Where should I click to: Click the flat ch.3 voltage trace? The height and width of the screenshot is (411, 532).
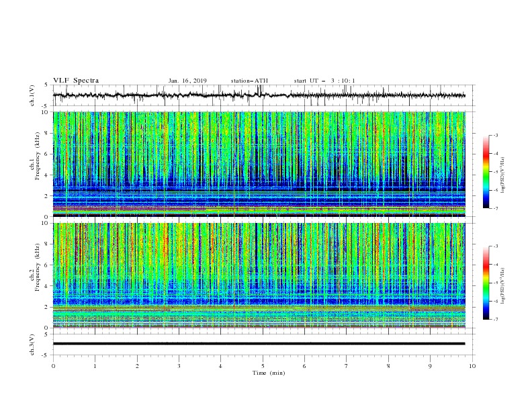click(x=259, y=344)
